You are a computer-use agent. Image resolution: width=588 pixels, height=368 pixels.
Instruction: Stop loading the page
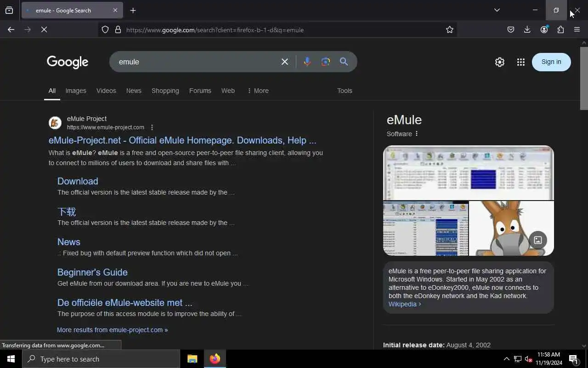pos(44,29)
